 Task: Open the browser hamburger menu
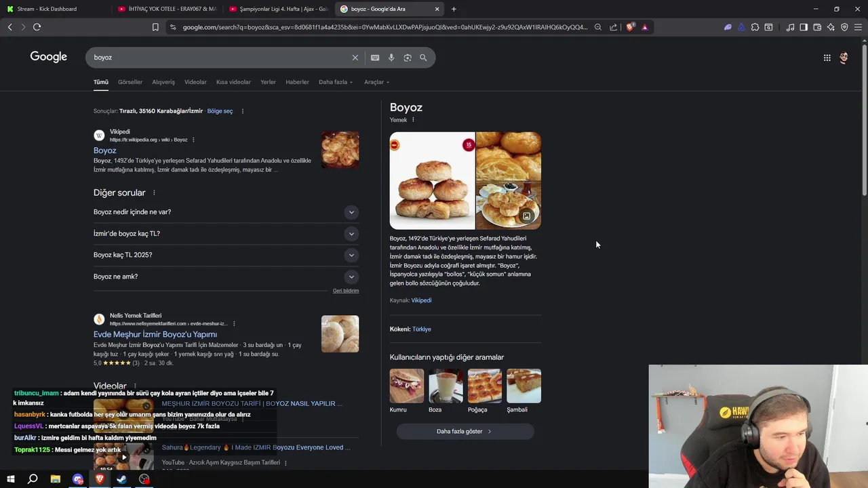[858, 27]
